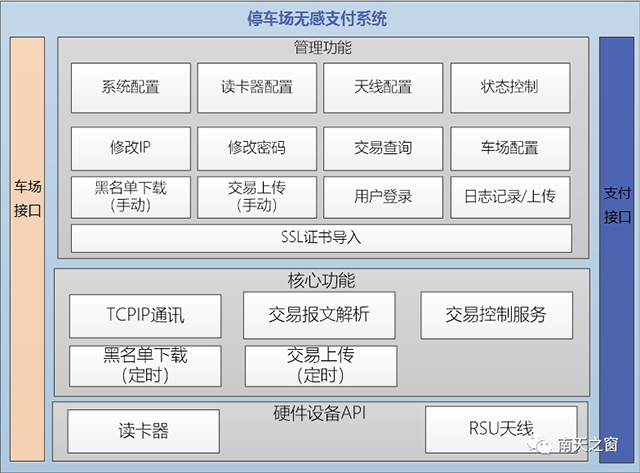Image resolution: width=640 pixels, height=473 pixels.
Task: Click the 交易报文解析 box
Action: tap(320, 315)
